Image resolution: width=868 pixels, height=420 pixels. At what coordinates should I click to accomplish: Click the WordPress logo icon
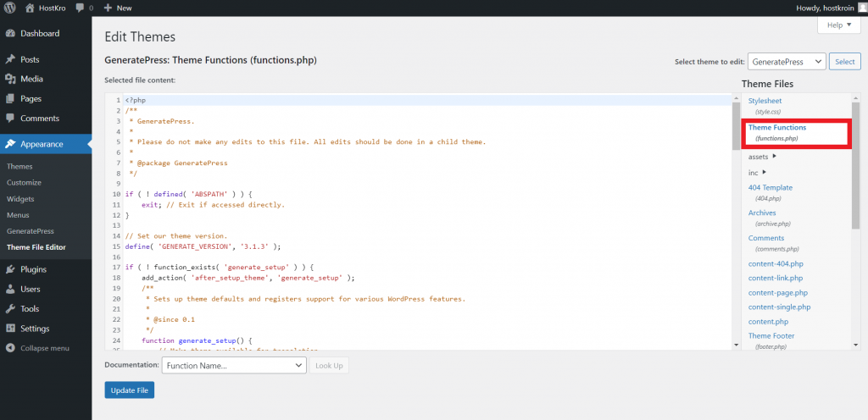coord(10,8)
